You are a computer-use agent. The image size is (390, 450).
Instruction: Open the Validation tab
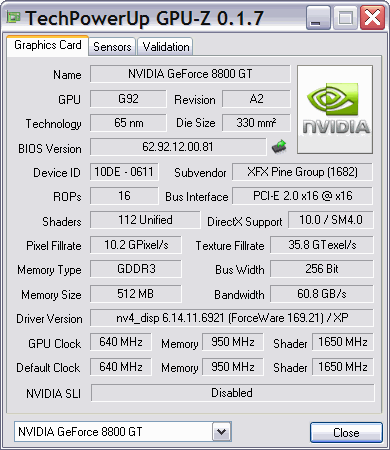click(166, 47)
